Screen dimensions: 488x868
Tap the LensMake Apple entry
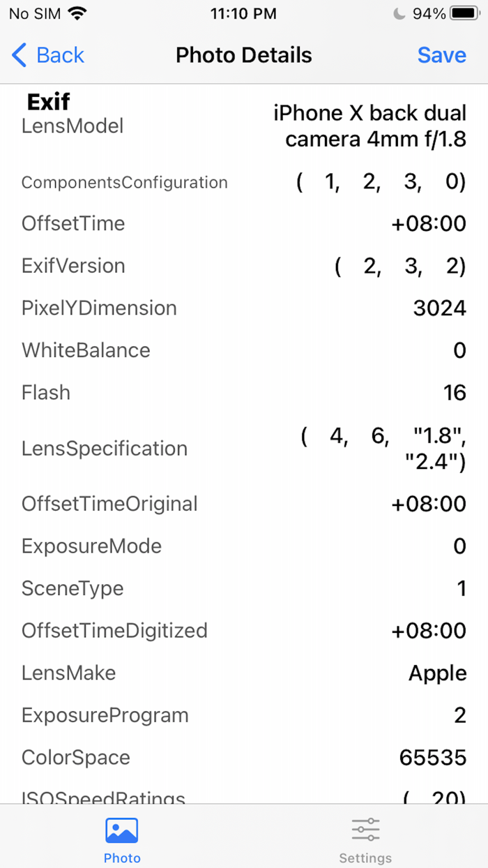tap(437, 673)
